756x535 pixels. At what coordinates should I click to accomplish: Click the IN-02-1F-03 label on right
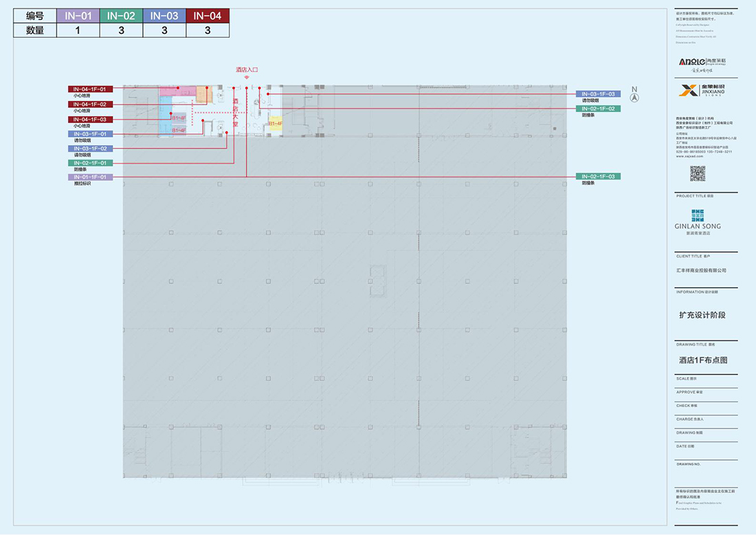tap(598, 177)
